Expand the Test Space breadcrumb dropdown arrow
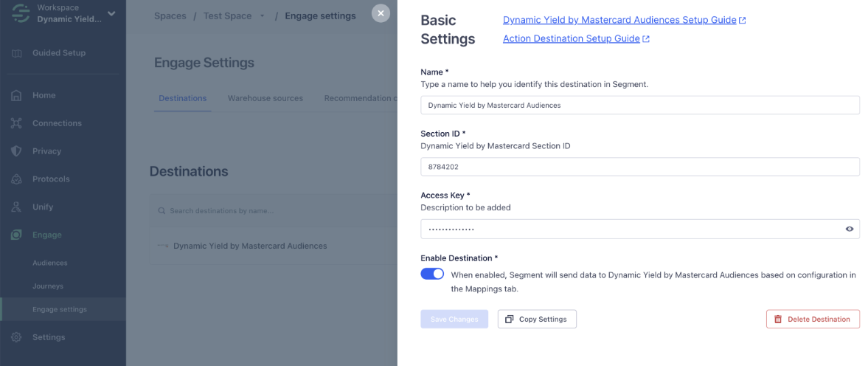This screenshot has height=366, width=868. pyautogui.click(x=263, y=16)
